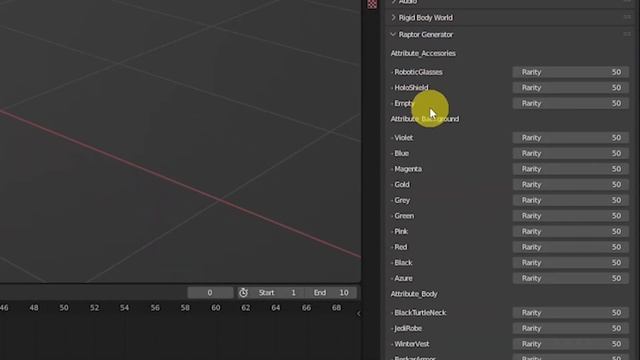Set Pink Rarity field

click(571, 231)
